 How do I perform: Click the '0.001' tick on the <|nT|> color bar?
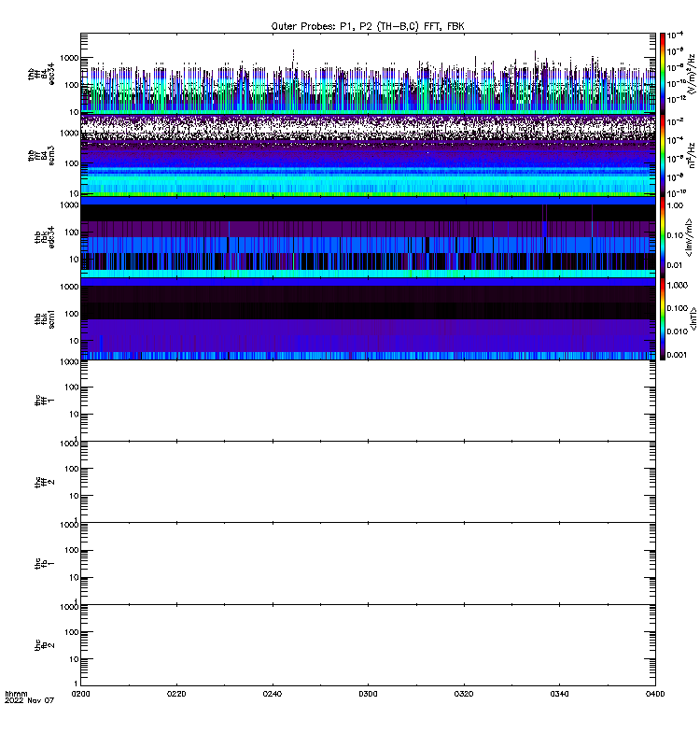pos(678,355)
